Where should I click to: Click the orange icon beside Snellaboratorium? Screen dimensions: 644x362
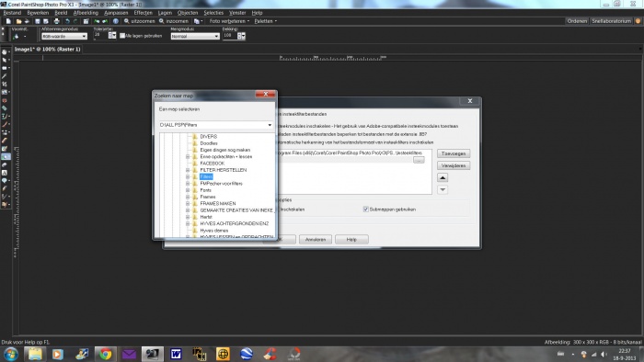click(638, 21)
